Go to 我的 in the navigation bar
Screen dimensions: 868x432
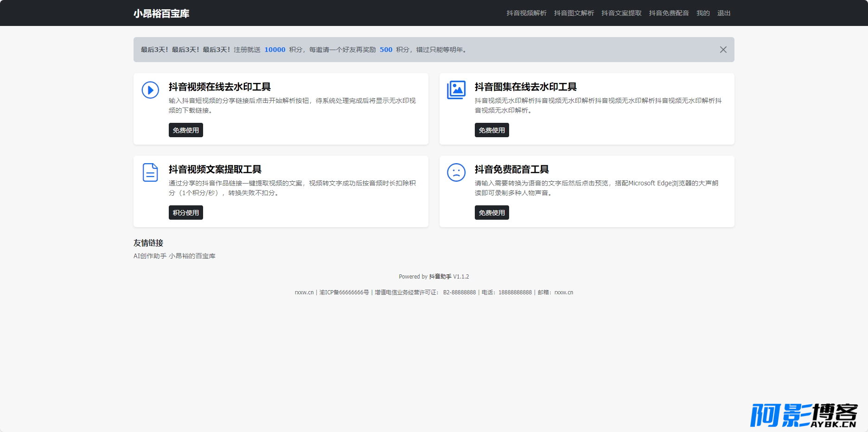coord(703,13)
